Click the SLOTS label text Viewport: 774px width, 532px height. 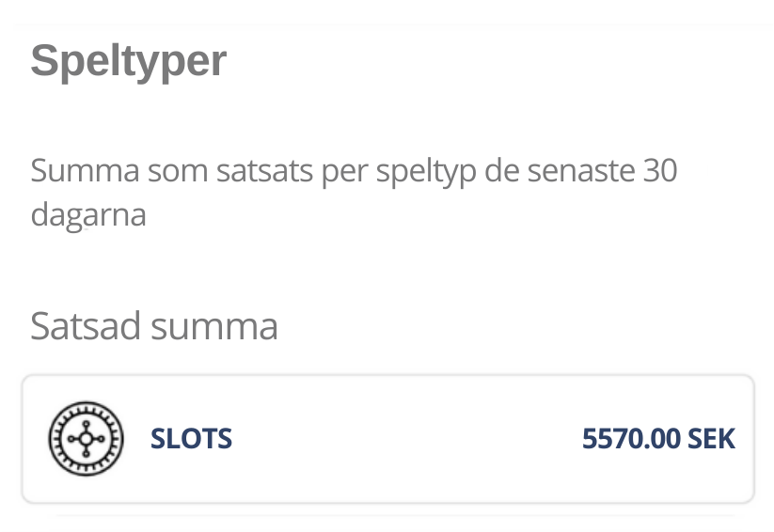tap(191, 439)
